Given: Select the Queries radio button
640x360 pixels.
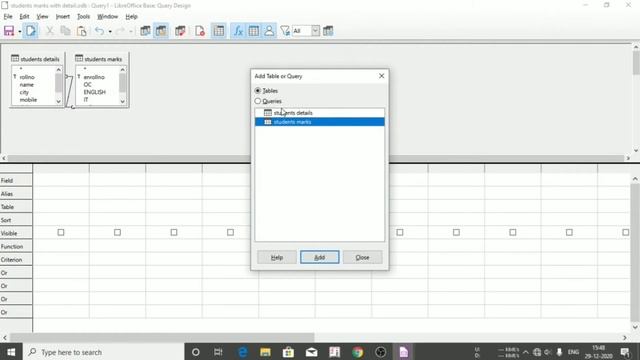Looking at the screenshot, I should pos(258,101).
